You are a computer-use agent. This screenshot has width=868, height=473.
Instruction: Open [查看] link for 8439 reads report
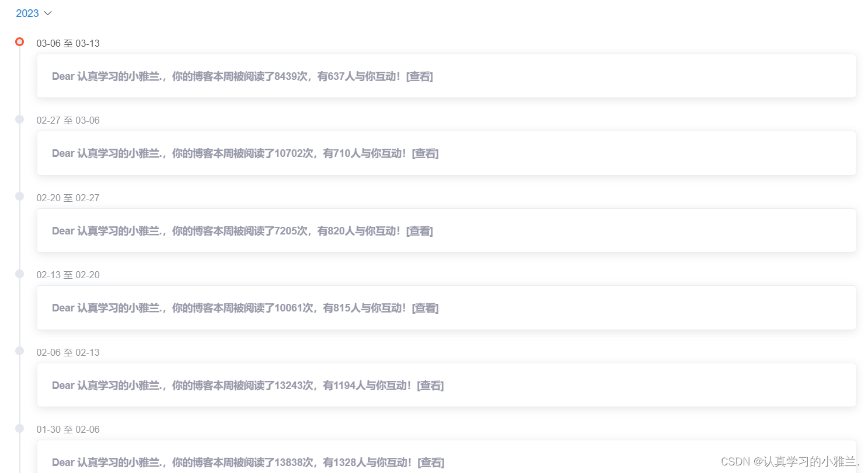[420, 76]
